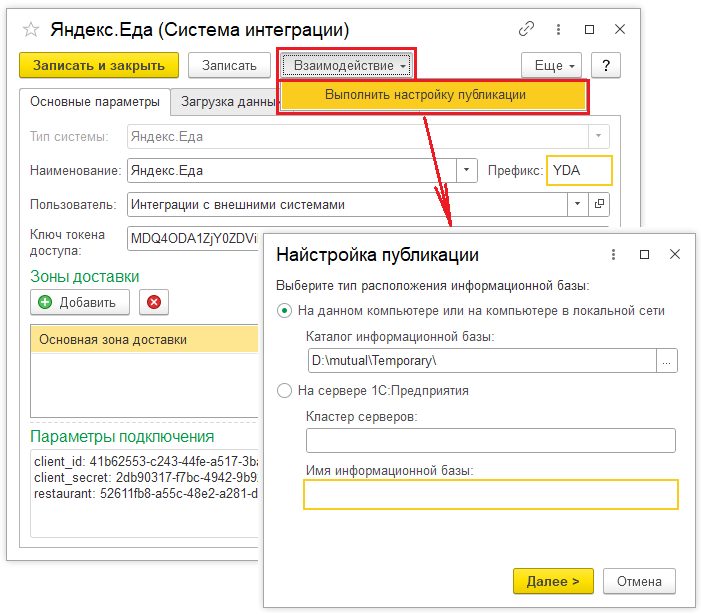The height and width of the screenshot is (614, 701).
Task: Open three-dot menu of Найстройка публикации dialog
Action: [x=613, y=254]
